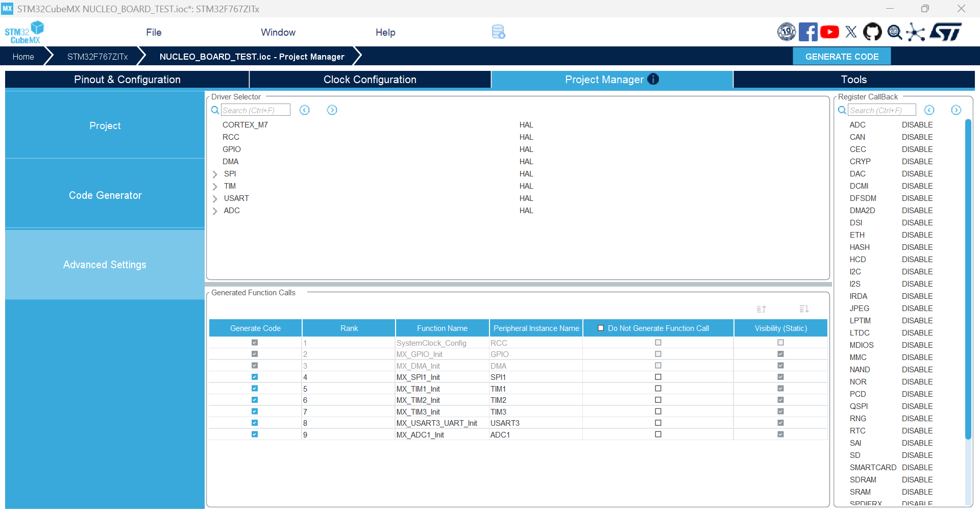Uncheck Generate Code for MX_SPI1_Init
The image size is (980, 514).
click(x=255, y=377)
